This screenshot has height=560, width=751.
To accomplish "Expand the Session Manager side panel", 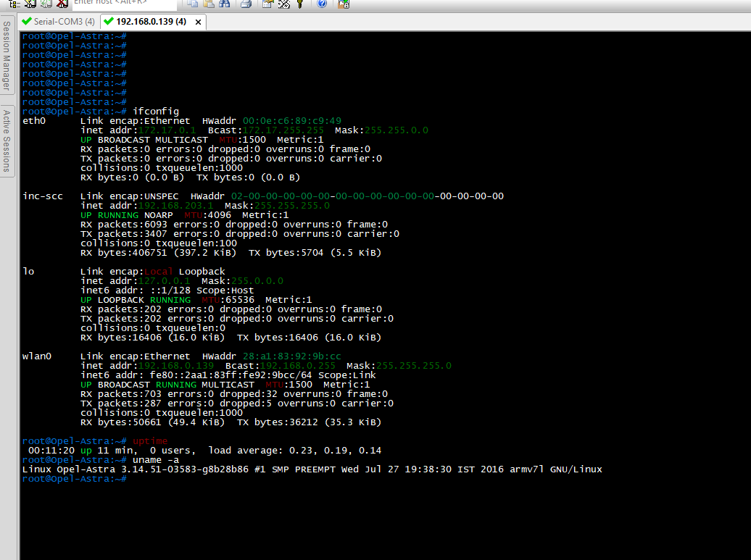I will click(x=7, y=56).
